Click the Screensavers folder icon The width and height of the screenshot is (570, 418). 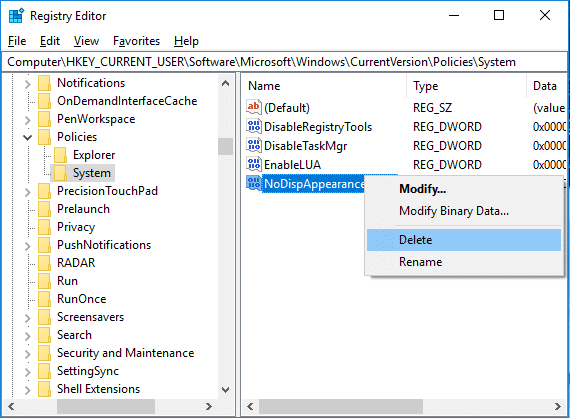(x=44, y=317)
